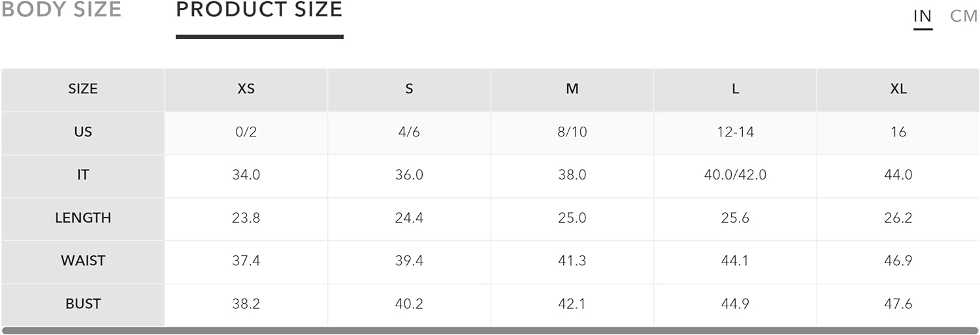This screenshot has height=335, width=980.
Task: Click the XL column header
Action: 898,89
